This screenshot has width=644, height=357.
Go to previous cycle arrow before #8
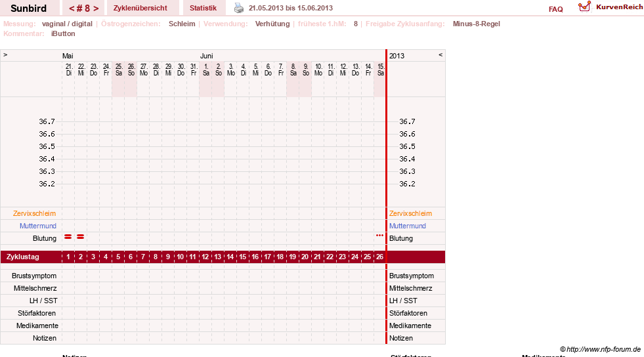click(x=72, y=9)
